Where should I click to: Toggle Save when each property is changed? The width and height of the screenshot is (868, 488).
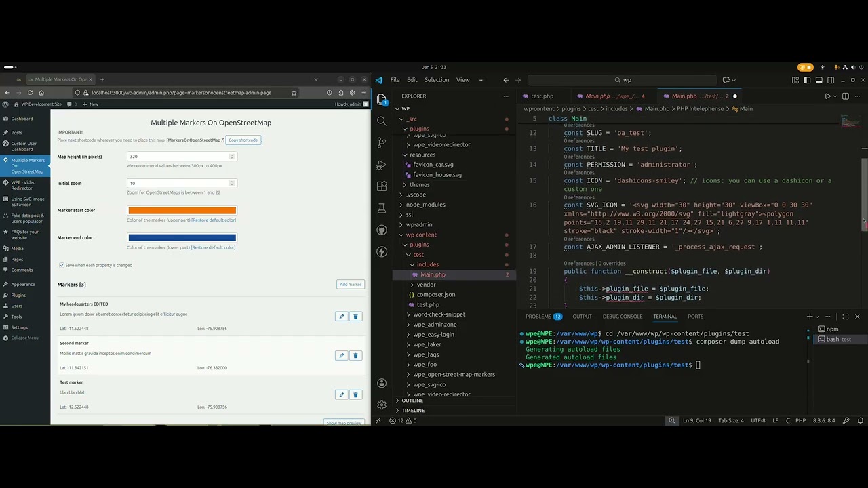(62, 265)
